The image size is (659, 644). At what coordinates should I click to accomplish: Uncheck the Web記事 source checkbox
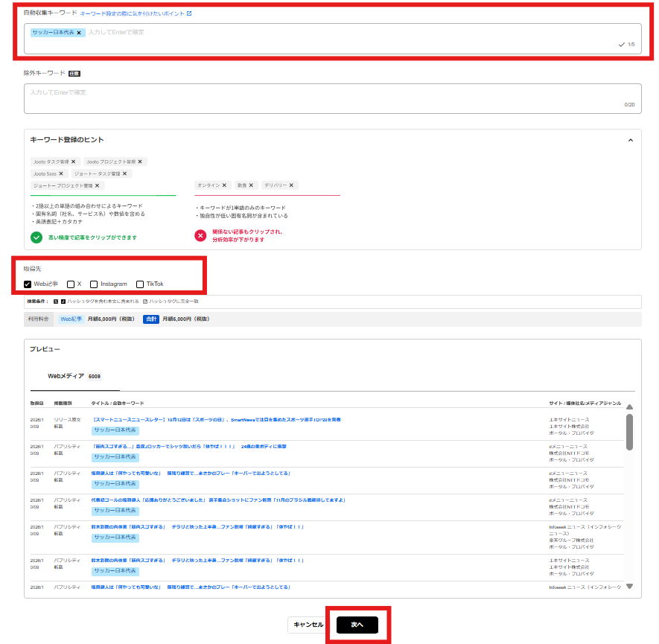click(28, 284)
